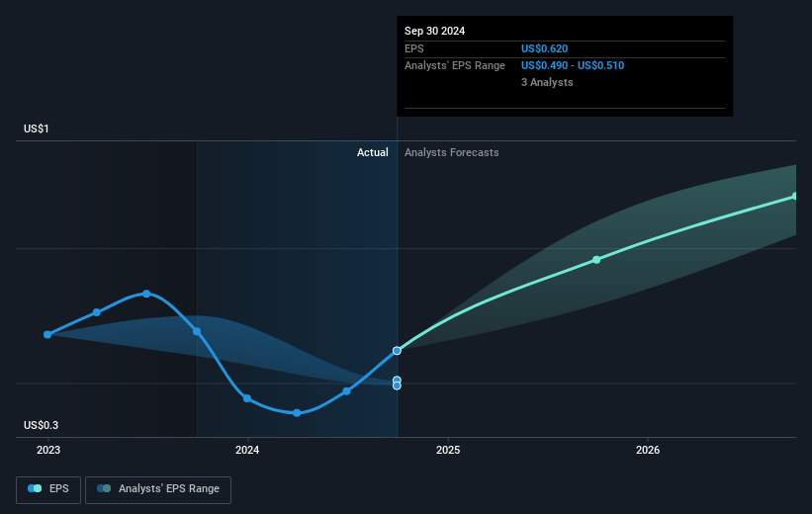Click the lower analyst range marker at Sep 2024
The height and width of the screenshot is (514, 812).
point(397,386)
